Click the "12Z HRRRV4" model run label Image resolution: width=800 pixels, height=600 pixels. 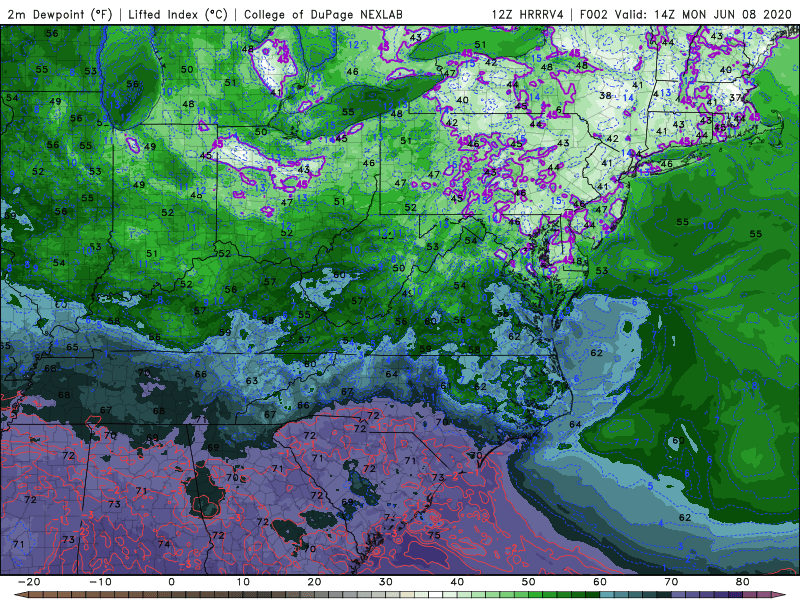pyautogui.click(x=528, y=14)
